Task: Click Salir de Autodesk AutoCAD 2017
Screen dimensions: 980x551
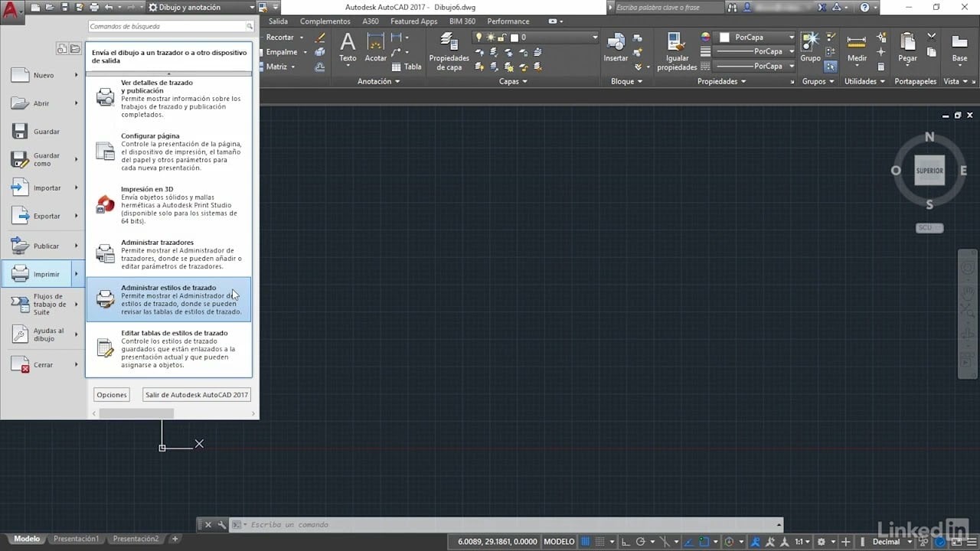Action: click(x=196, y=394)
